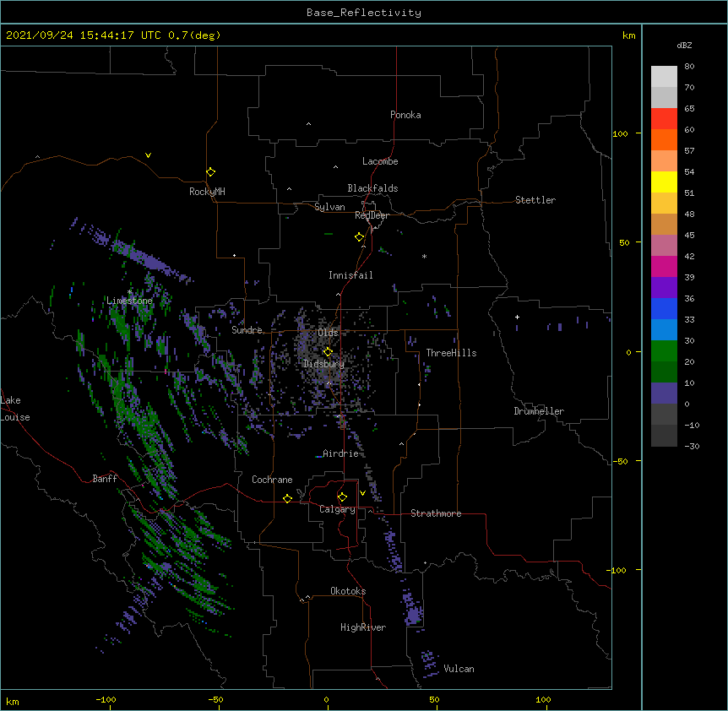Click the Base_Reflectivity title text
This screenshot has height=711, width=728.
(364, 13)
